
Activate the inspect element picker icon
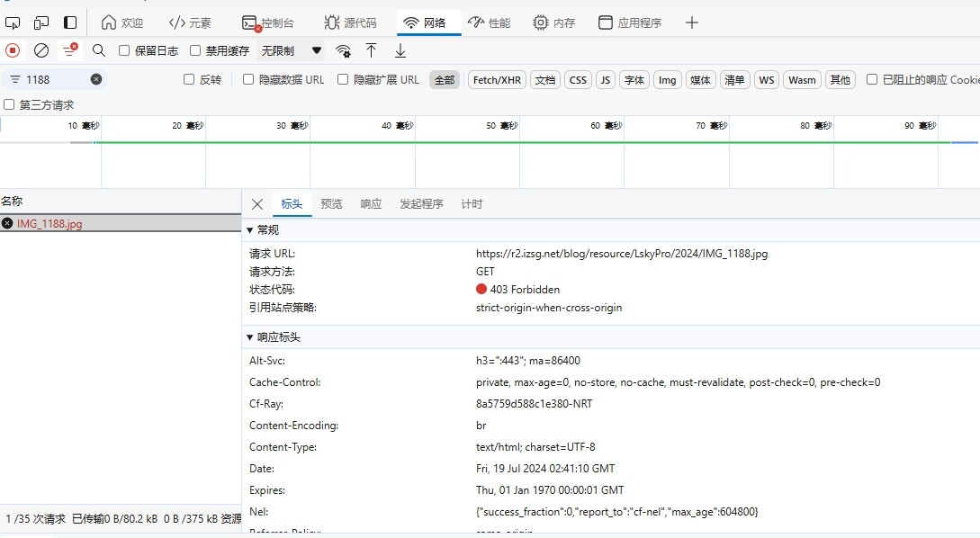[x=13, y=23]
